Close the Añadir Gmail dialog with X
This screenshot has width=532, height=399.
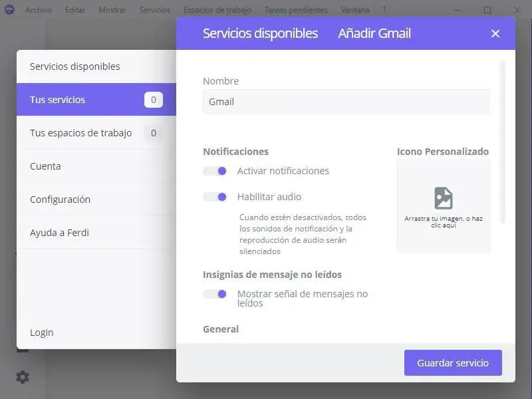495,33
